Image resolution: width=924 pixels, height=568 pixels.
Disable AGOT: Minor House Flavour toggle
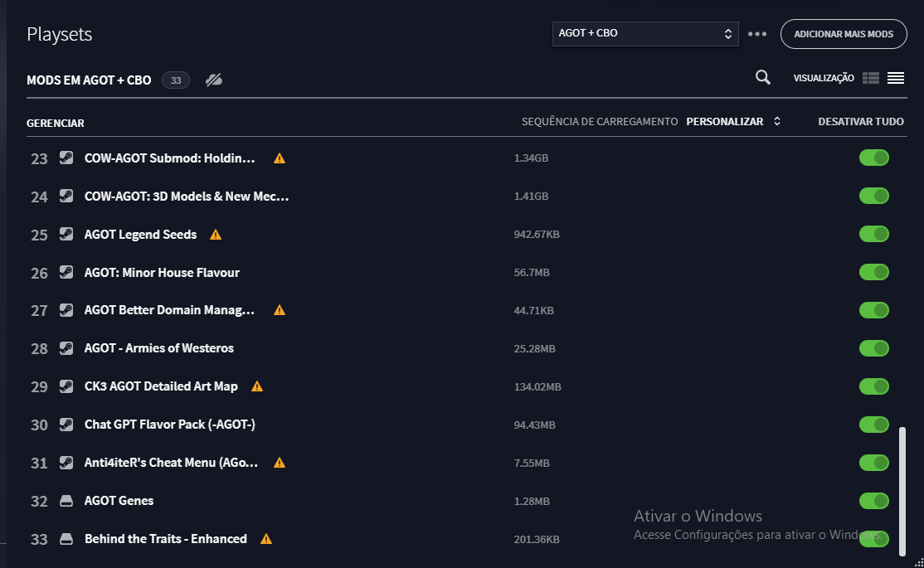pyautogui.click(x=873, y=272)
